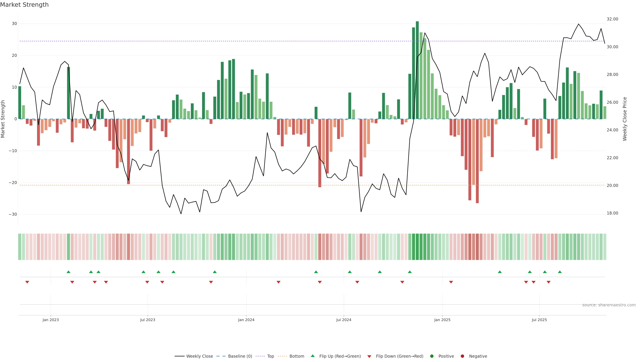Click the Jul 2025 axis label
Screen dimensions: 644x362
[539, 320]
